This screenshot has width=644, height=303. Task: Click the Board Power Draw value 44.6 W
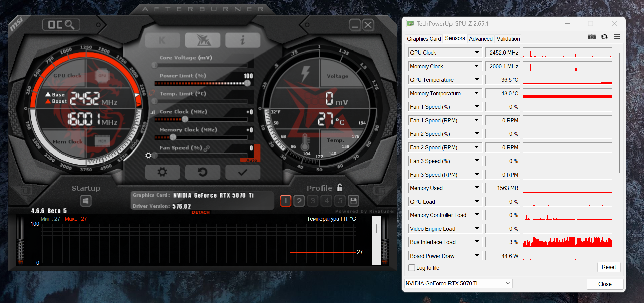coord(502,256)
